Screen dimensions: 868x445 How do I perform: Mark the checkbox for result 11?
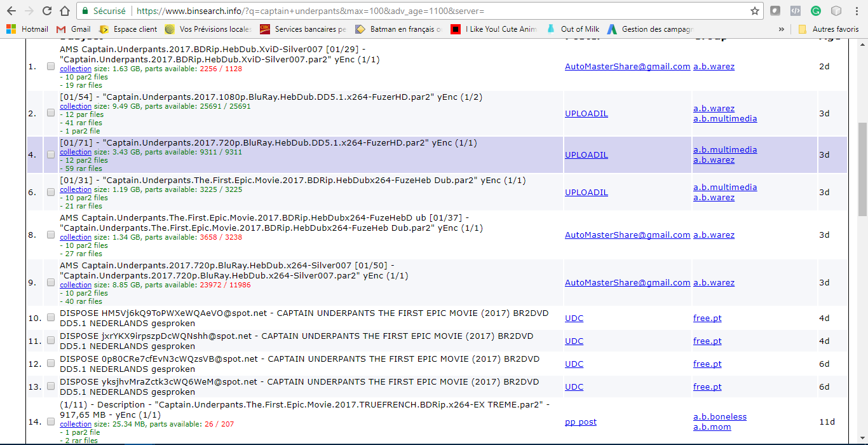point(51,341)
